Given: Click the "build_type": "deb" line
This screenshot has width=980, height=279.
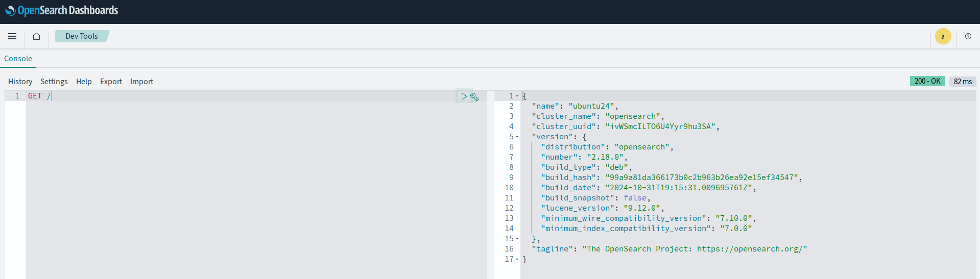Looking at the screenshot, I should (x=587, y=167).
